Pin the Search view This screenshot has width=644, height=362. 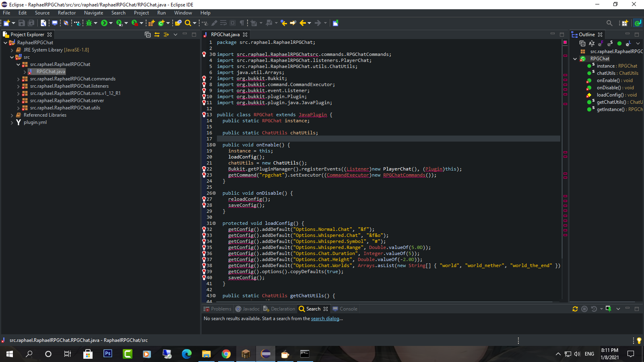click(x=608, y=309)
